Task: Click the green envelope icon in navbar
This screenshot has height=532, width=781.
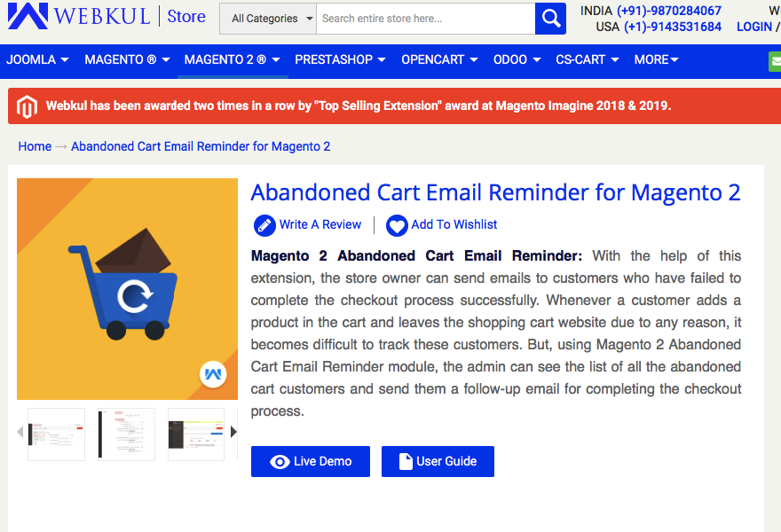Action: (775, 62)
